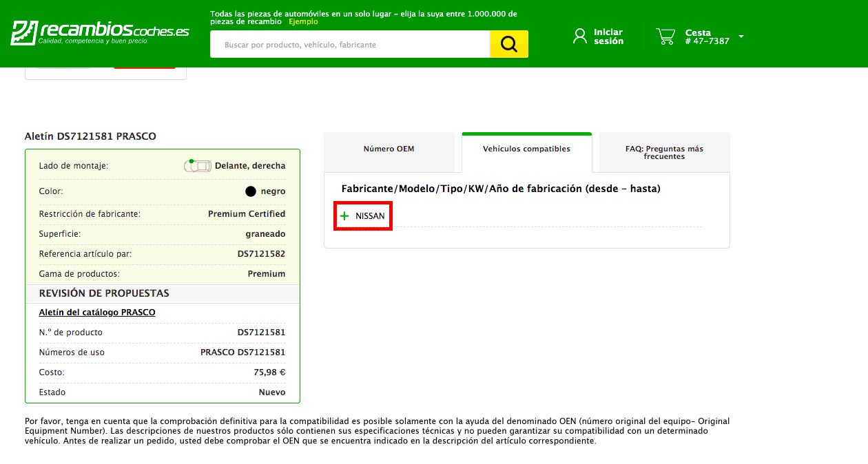Click the Aletín DS7121581 PRASCO heading

pyautogui.click(x=90, y=136)
